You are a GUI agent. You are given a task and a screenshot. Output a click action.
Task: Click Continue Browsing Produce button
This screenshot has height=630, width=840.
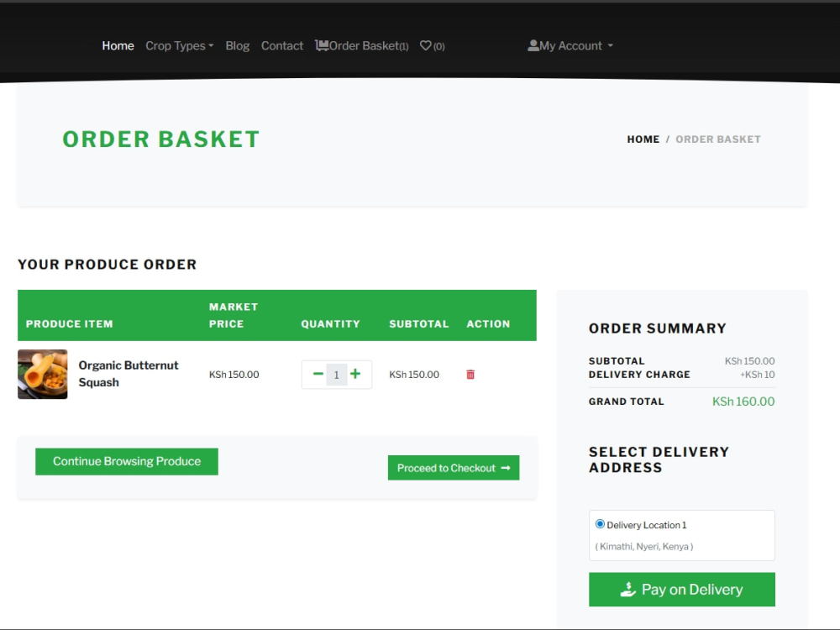(x=127, y=461)
